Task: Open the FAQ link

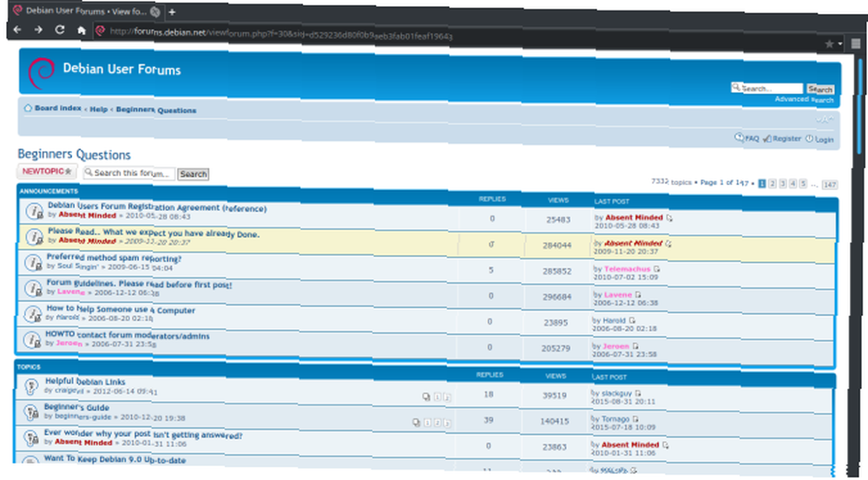Action: pyautogui.click(x=746, y=138)
